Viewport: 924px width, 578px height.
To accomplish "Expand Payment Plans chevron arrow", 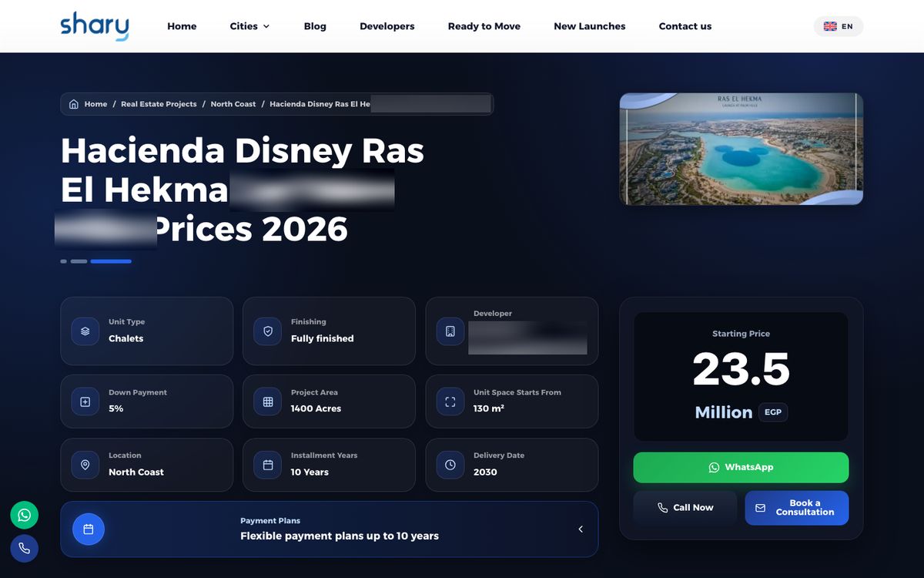I will tap(581, 529).
